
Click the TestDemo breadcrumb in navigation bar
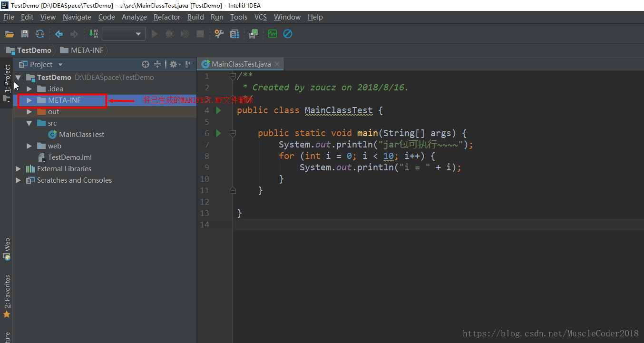click(34, 50)
